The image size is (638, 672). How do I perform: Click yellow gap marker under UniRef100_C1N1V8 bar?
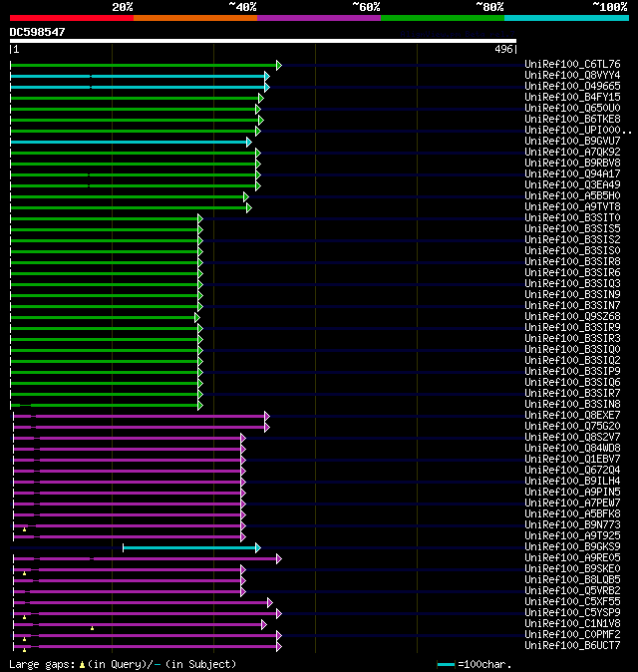click(x=92, y=628)
